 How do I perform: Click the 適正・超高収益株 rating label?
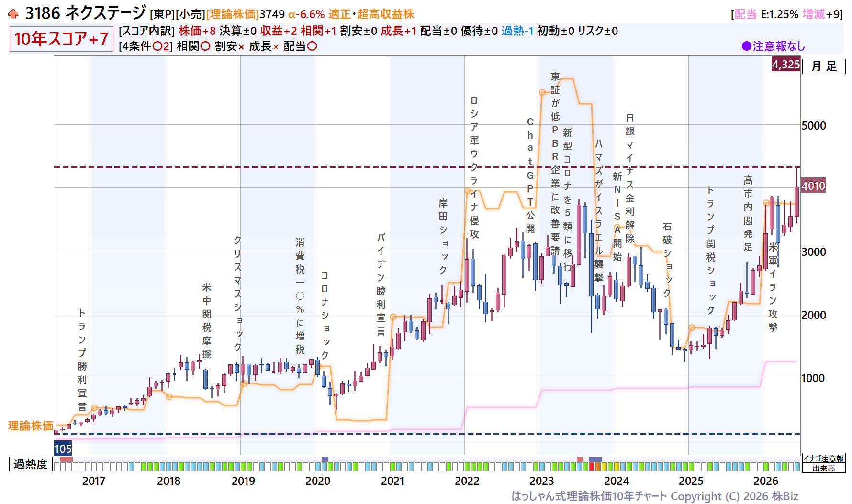[371, 14]
